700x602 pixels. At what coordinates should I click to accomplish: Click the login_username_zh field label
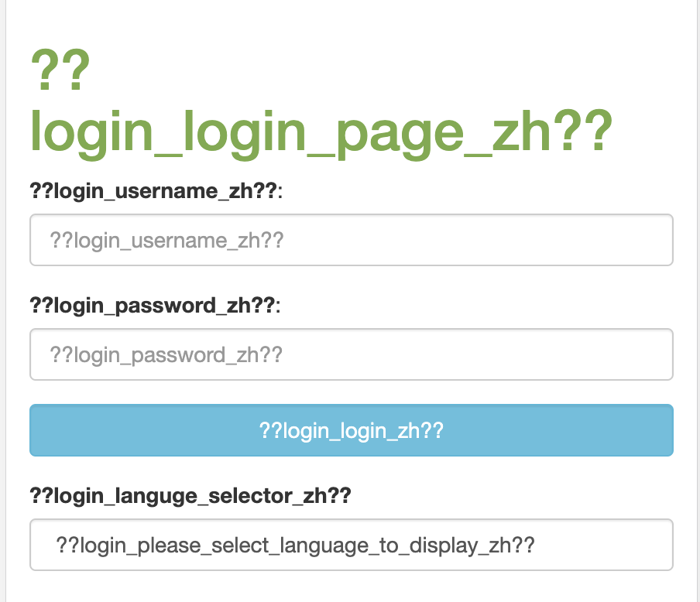pyautogui.click(x=156, y=190)
